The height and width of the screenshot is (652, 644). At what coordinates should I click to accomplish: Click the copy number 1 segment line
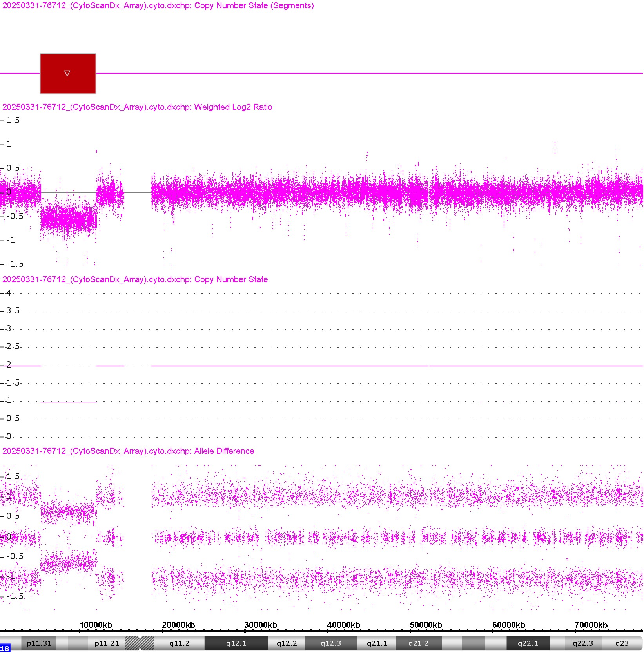69,402
